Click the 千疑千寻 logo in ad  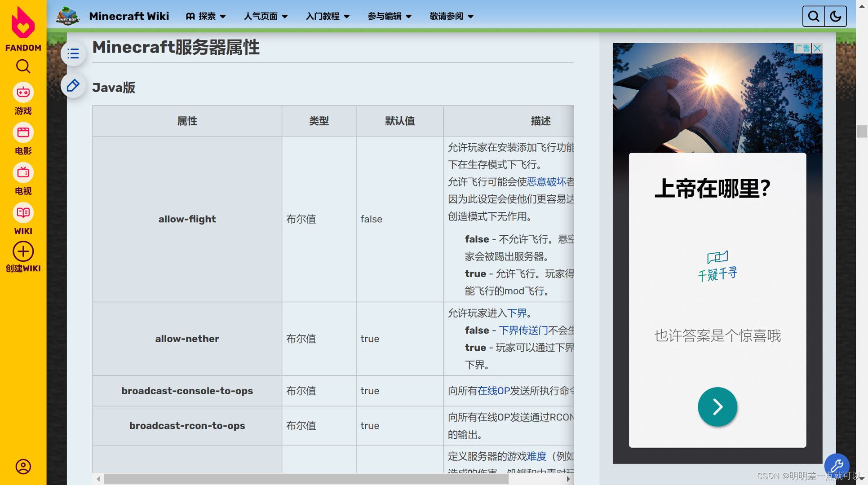[717, 267]
